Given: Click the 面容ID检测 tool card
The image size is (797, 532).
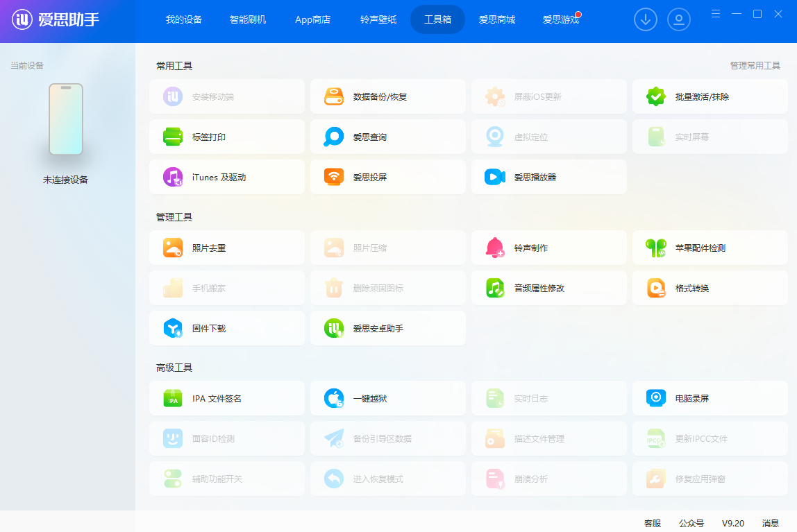Looking at the screenshot, I should (x=227, y=438).
